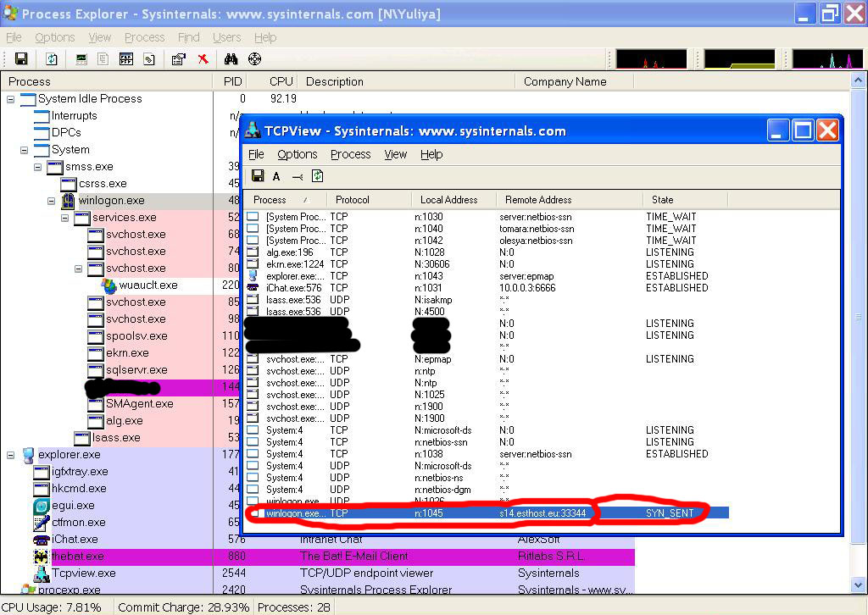This screenshot has height=615, width=868.
Task: Click explorer.exe row icon in TCPView list
Action: (x=253, y=275)
